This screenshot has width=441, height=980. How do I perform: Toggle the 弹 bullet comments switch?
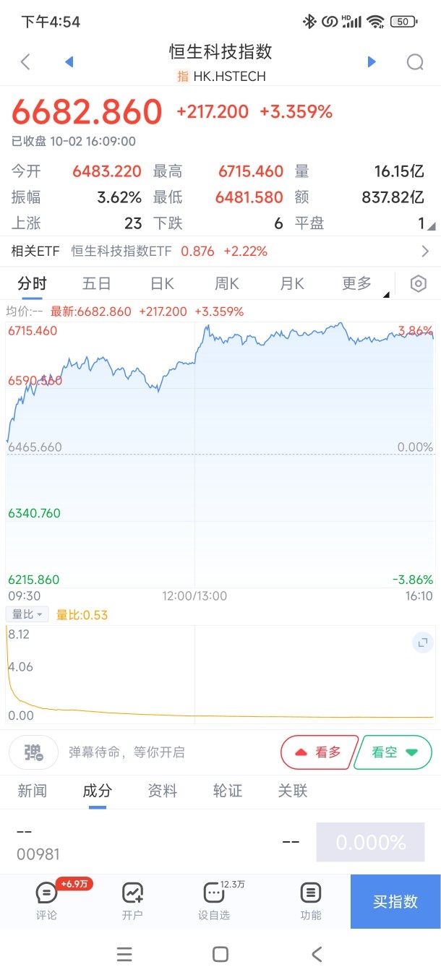click(x=34, y=752)
